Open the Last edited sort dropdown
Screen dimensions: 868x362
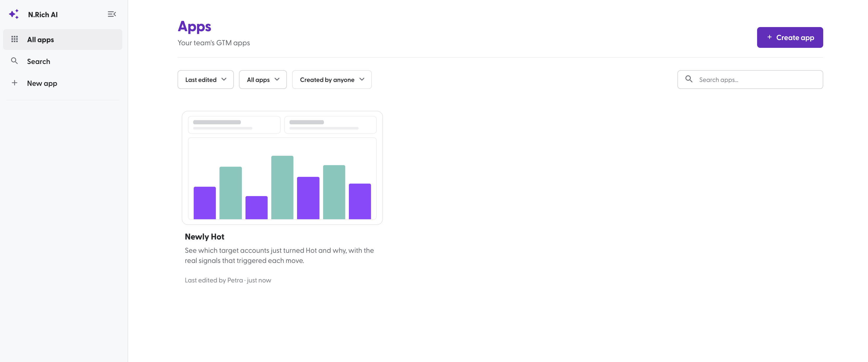(205, 80)
